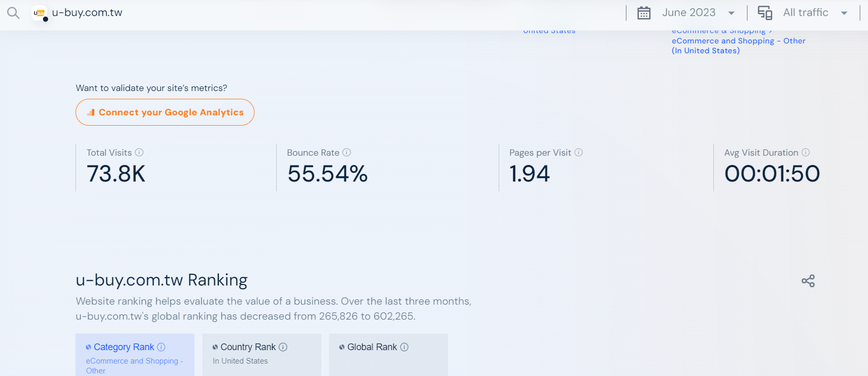This screenshot has height=376, width=868.
Task: Click the Category Rank tab icon
Action: pos(88,347)
